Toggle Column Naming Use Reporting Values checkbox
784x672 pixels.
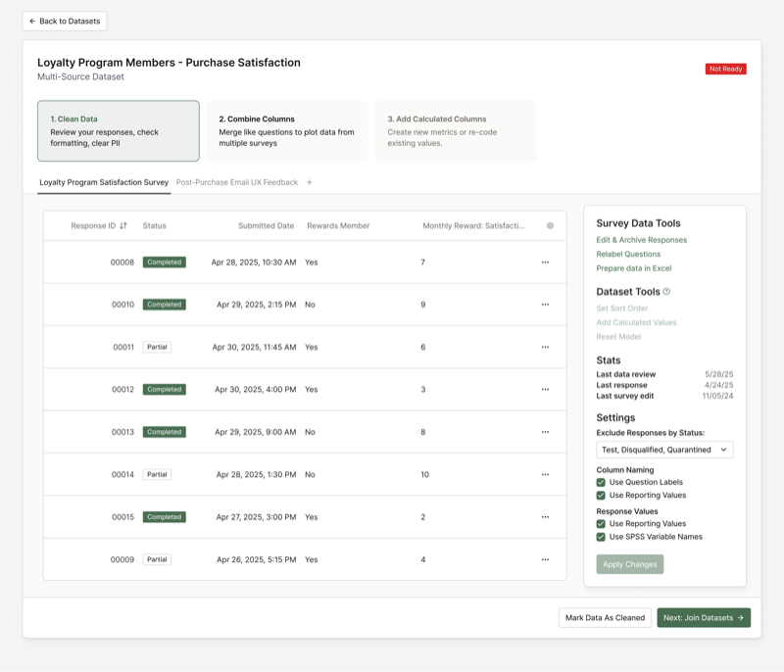point(601,495)
